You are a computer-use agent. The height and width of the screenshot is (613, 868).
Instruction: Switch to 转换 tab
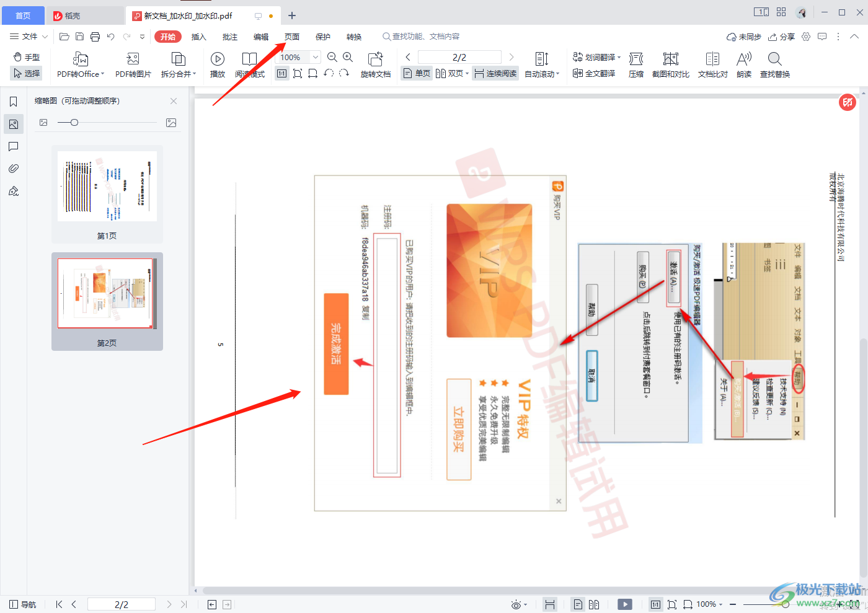click(354, 37)
